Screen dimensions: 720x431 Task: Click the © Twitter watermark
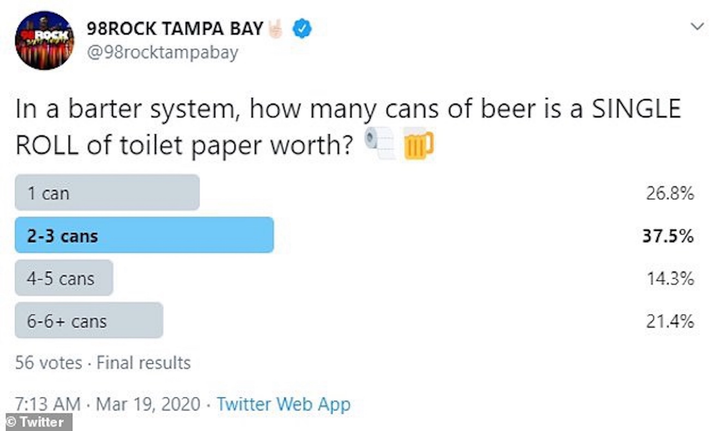point(37,422)
